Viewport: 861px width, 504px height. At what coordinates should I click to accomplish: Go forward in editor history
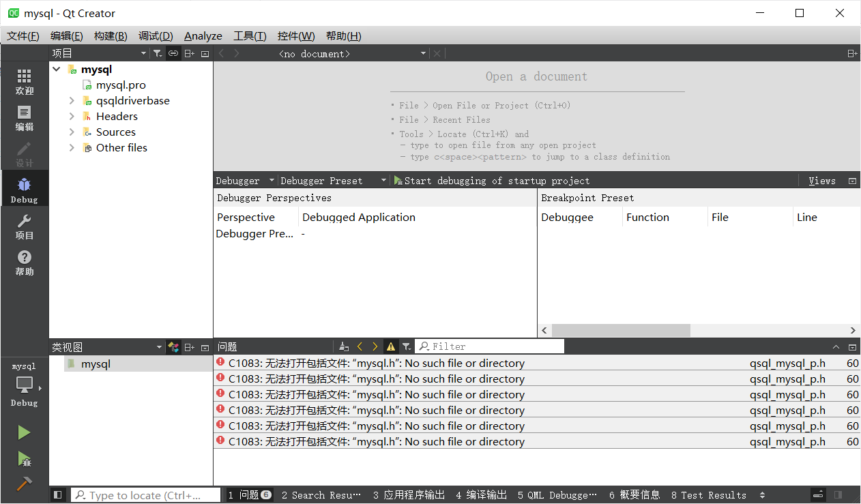point(237,53)
